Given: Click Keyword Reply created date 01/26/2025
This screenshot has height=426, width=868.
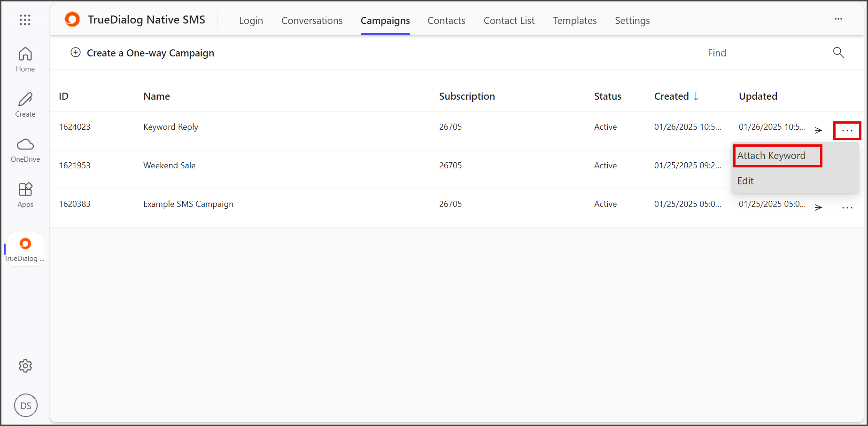Looking at the screenshot, I should pyautogui.click(x=688, y=127).
